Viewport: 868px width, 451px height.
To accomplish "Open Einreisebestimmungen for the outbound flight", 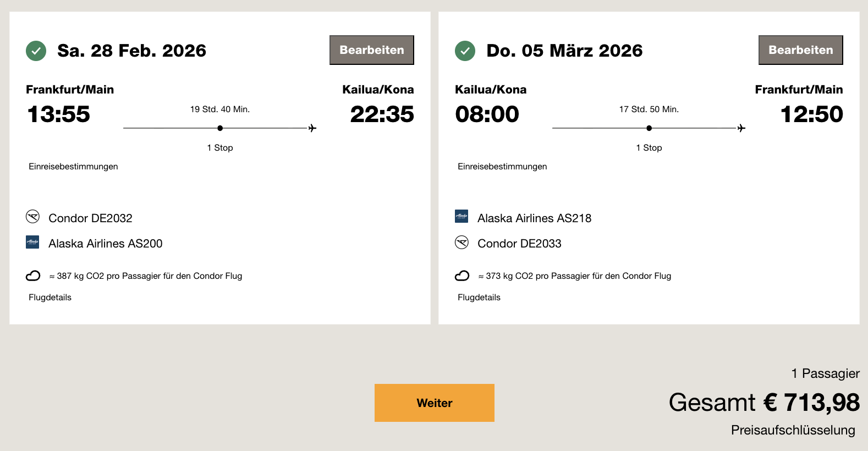I will (73, 167).
